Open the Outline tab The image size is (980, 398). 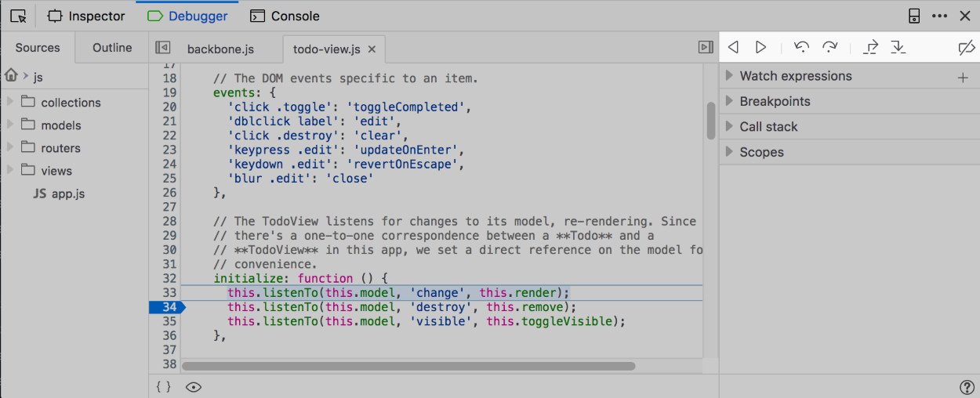pos(112,48)
